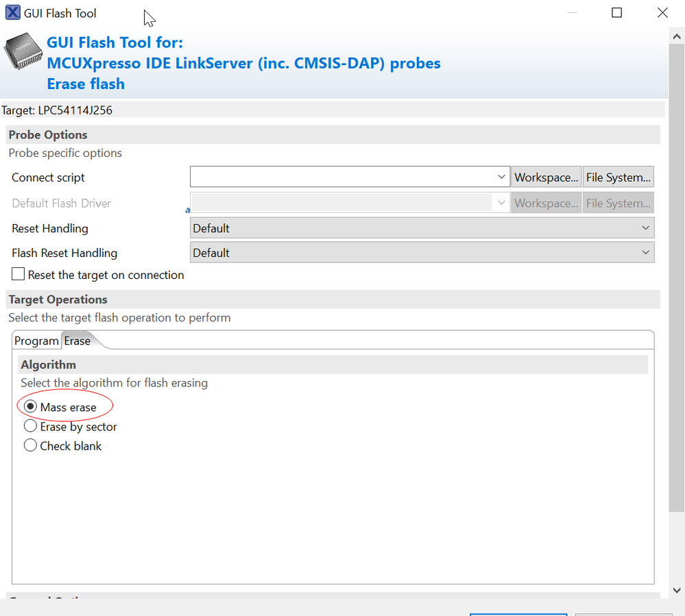Click the chip image in dialog header
Viewport: 685px width, 616px height.
[x=23, y=51]
